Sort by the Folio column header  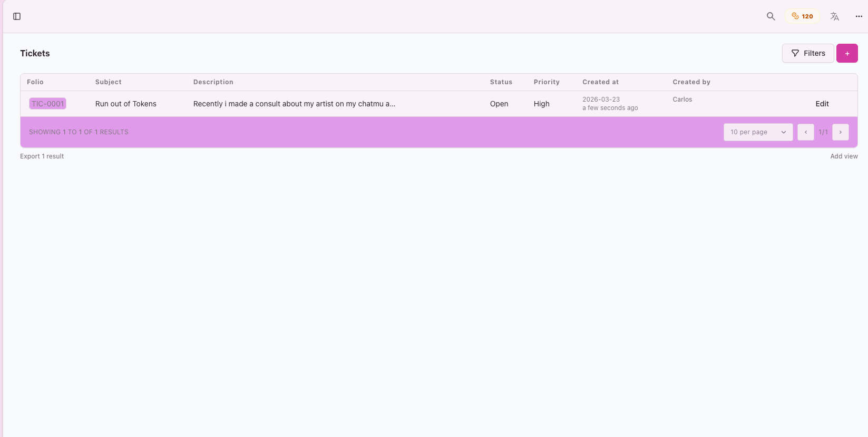click(x=35, y=82)
